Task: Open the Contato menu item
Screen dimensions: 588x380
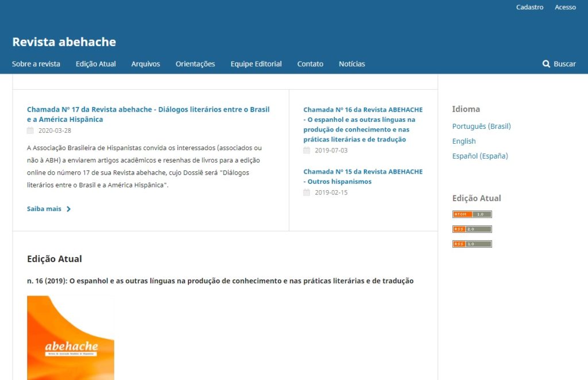Action: (310, 64)
